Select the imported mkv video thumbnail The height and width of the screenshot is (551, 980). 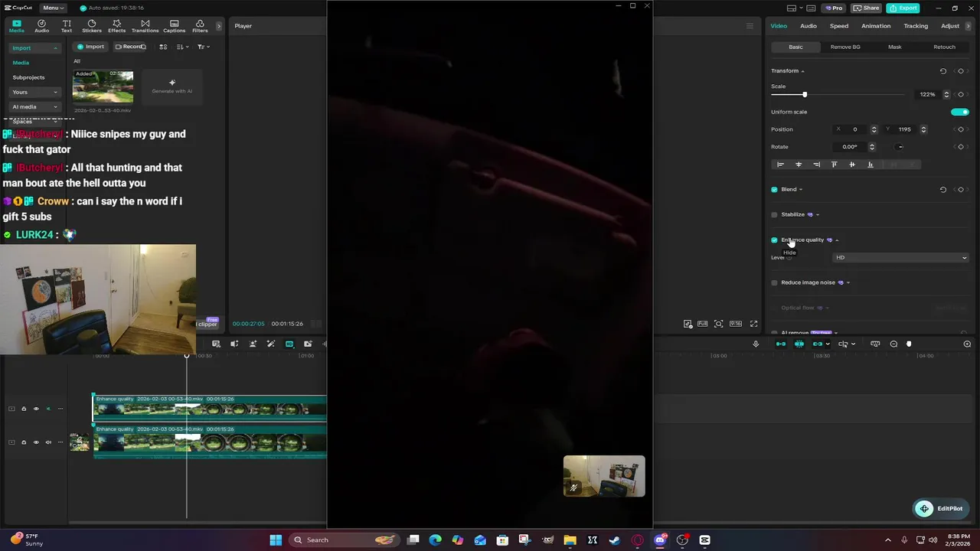coord(103,86)
